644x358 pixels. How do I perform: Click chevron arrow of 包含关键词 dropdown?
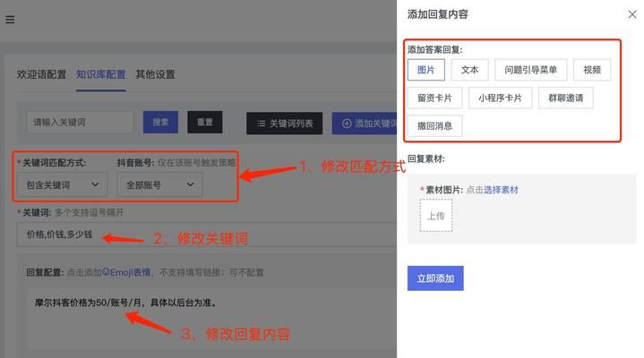(x=95, y=184)
